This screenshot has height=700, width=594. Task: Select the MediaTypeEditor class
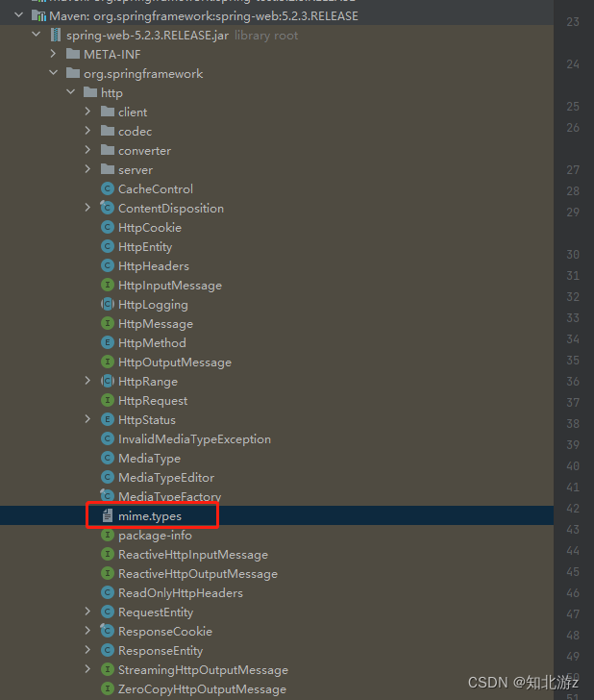pyautogui.click(x=166, y=477)
